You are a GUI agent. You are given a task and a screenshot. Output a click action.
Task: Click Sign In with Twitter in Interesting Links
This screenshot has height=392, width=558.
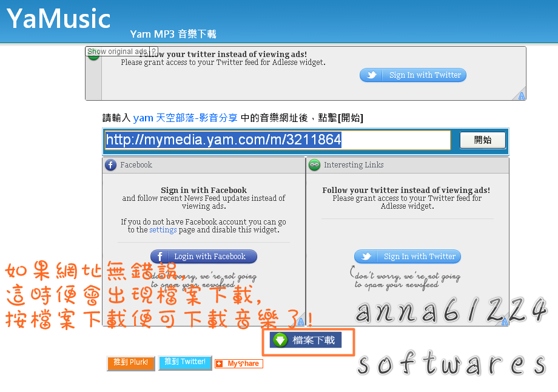408,256
